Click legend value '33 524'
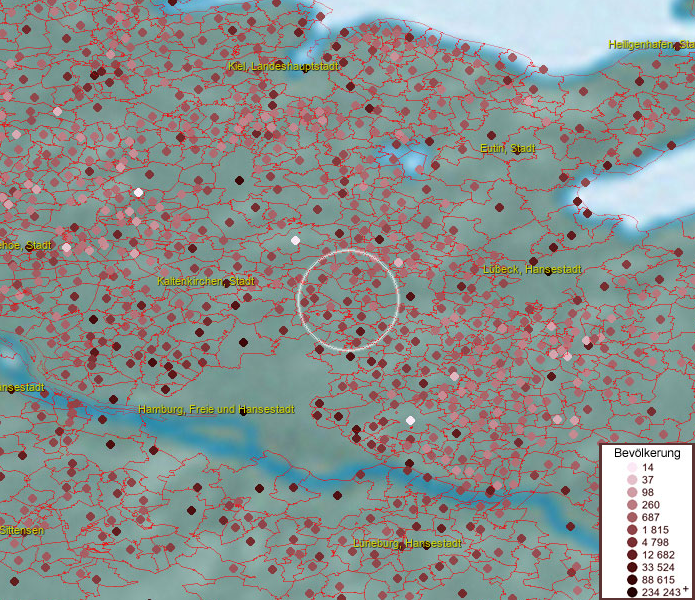The width and height of the screenshot is (695, 600). (658, 567)
